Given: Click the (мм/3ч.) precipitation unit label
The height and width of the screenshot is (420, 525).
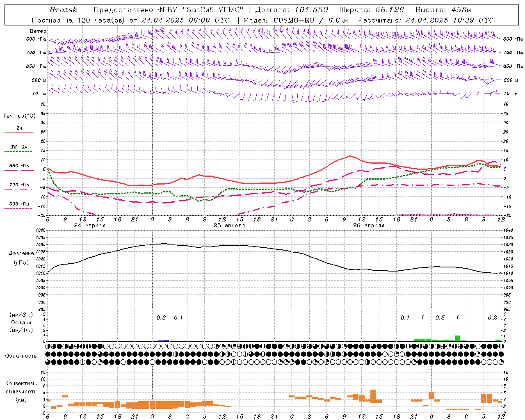Looking at the screenshot, I should pos(21,315).
